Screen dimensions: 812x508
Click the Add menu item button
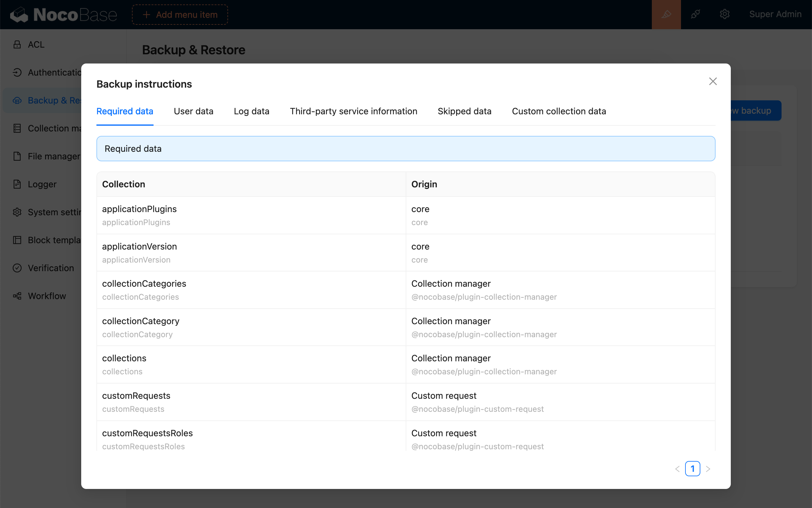click(180, 15)
